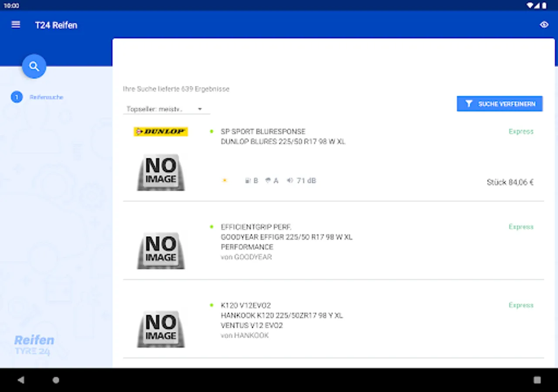Viewport: 558px width, 392px height.
Task: Tap the Android home circle button
Action: (x=56, y=380)
